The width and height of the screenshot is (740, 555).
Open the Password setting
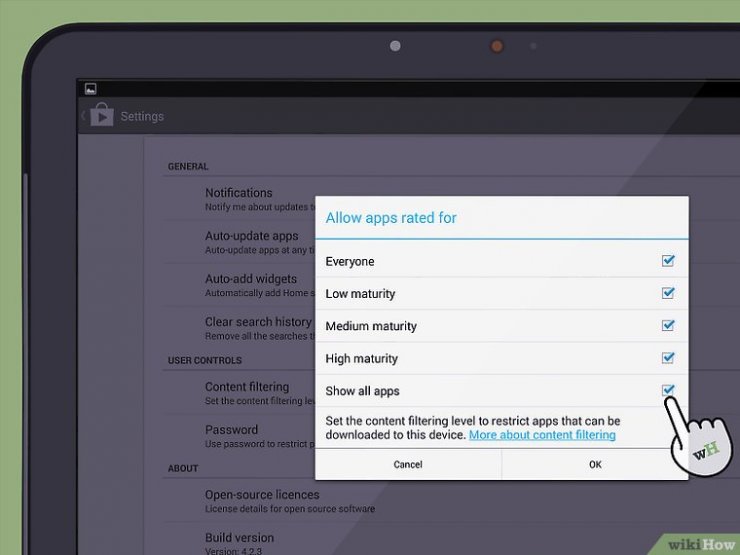239,436
